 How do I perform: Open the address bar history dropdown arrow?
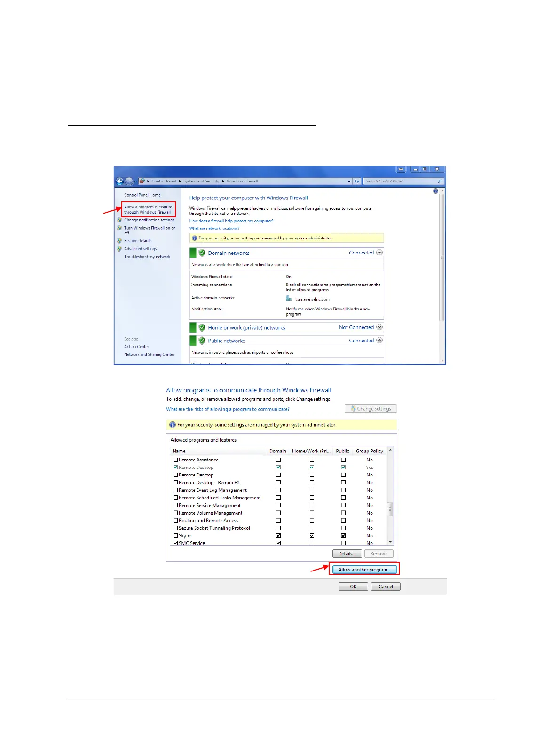pyautogui.click(x=349, y=181)
